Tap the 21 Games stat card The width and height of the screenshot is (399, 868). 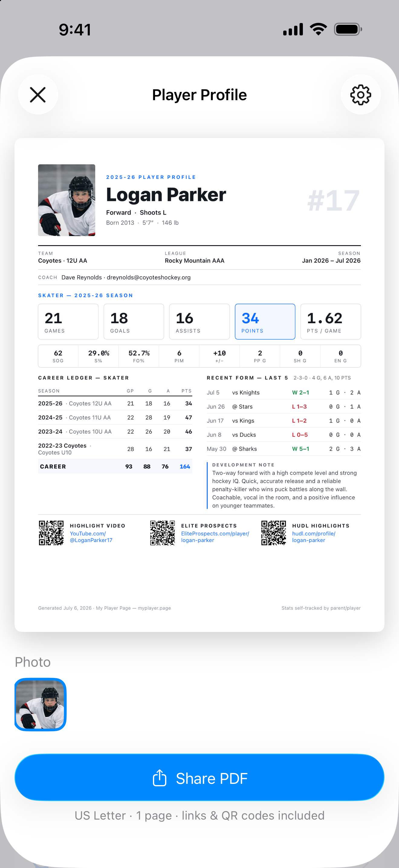(68, 321)
